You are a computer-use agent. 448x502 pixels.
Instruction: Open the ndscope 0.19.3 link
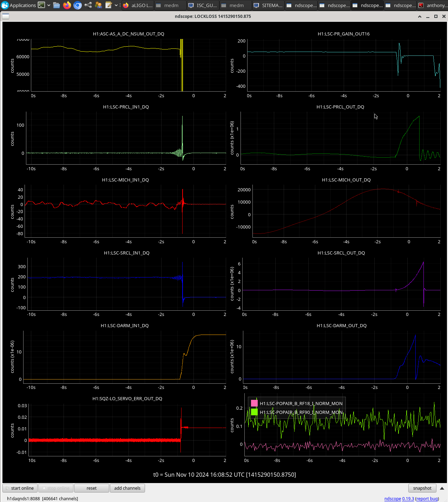(x=399, y=498)
